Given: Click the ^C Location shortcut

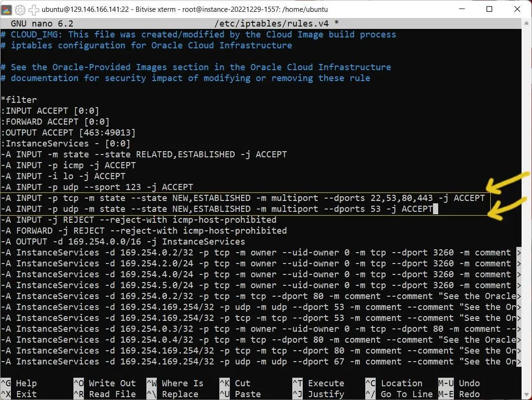Looking at the screenshot, I should 394,383.
